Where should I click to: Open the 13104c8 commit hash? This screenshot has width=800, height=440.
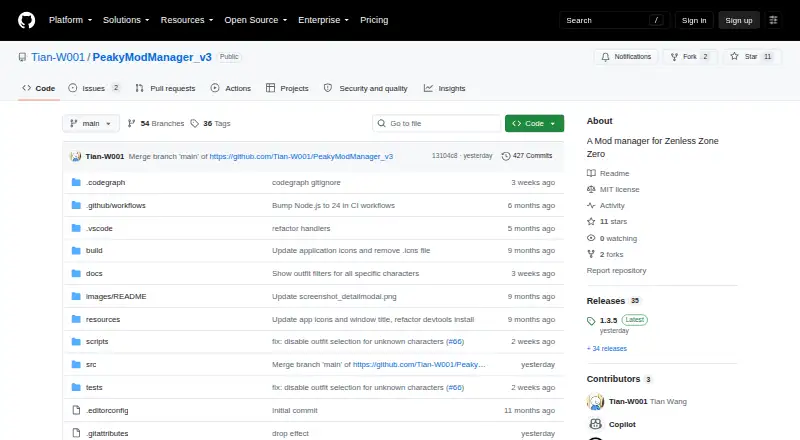click(444, 156)
